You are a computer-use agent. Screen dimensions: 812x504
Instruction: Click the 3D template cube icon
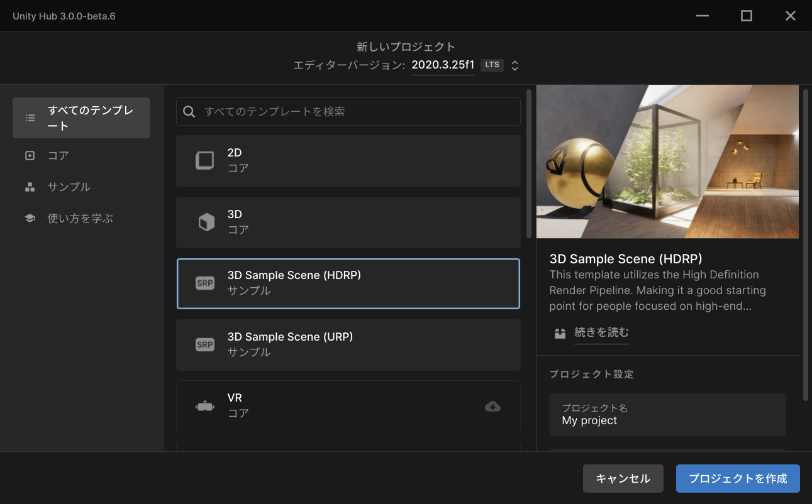[206, 222]
